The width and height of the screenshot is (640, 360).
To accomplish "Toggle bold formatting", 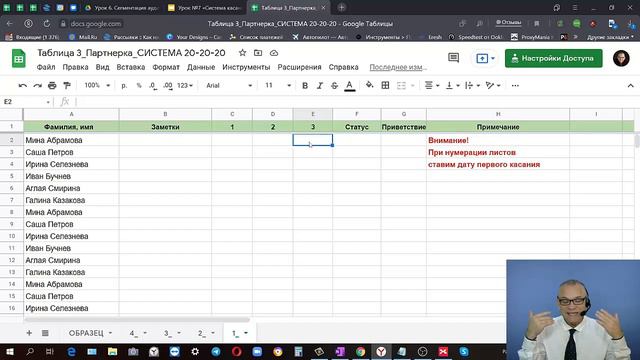I will 304,85.
